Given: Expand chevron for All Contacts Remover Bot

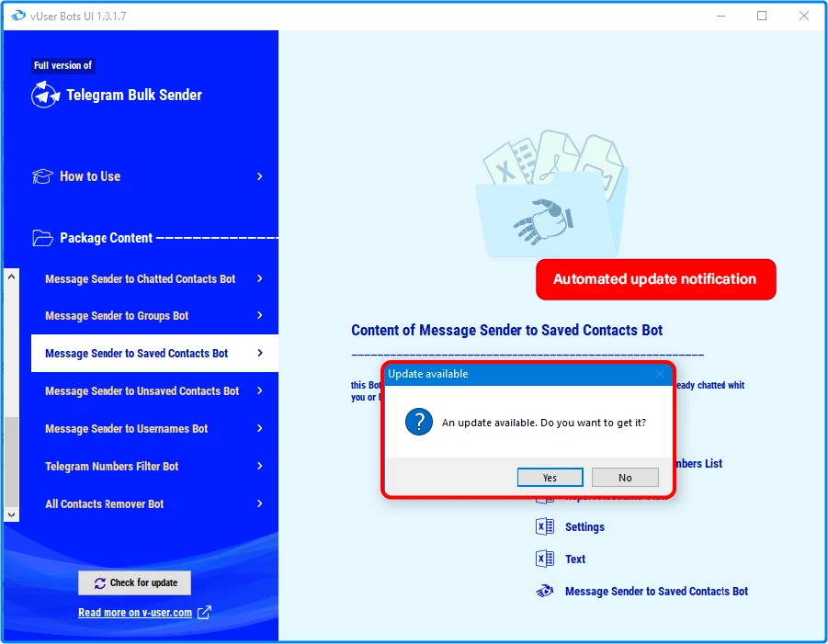Looking at the screenshot, I should pyautogui.click(x=260, y=503).
